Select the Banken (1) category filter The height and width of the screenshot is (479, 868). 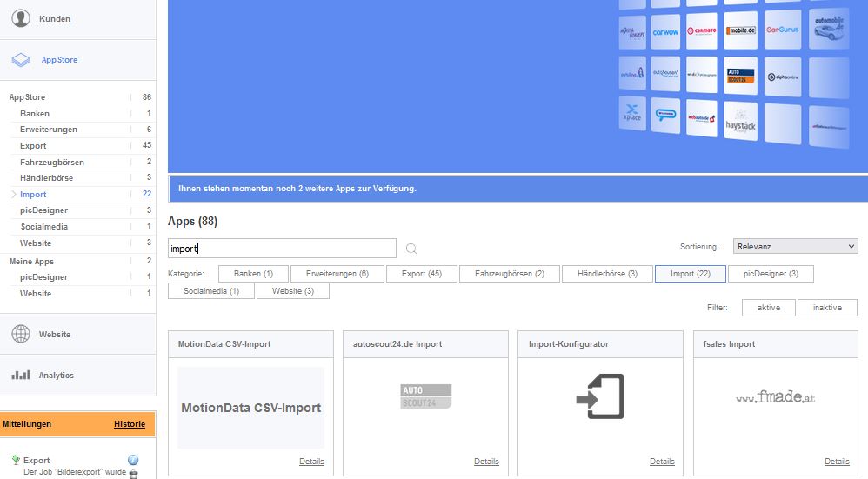[x=253, y=274]
